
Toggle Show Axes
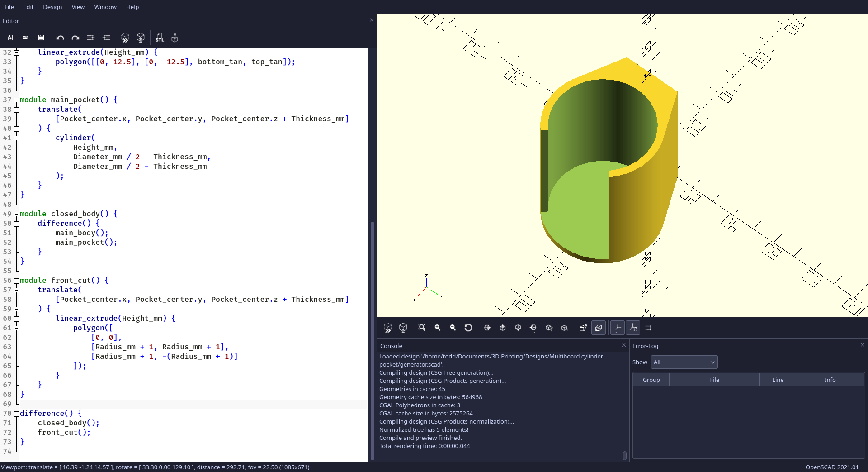(x=618, y=328)
